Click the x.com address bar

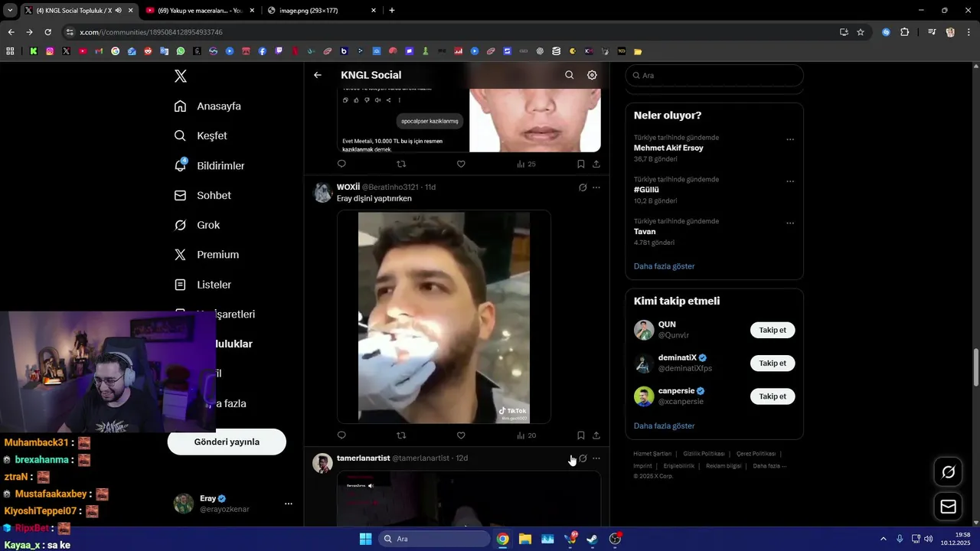coord(452,32)
